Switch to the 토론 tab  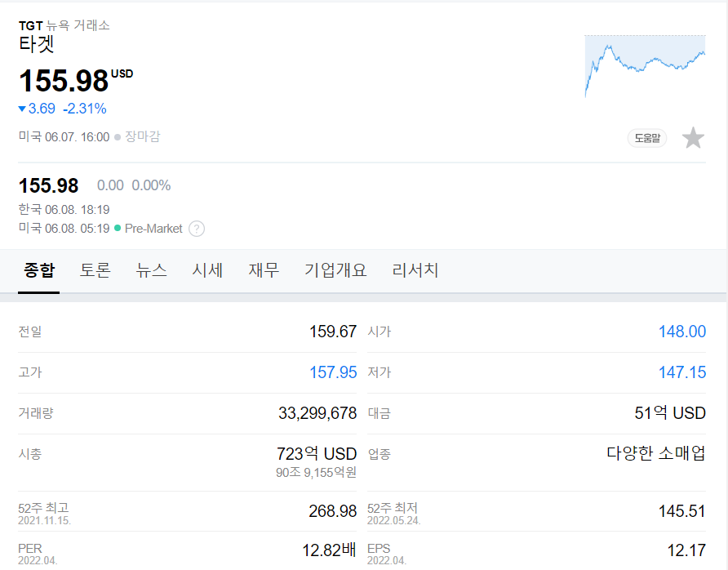(x=95, y=270)
